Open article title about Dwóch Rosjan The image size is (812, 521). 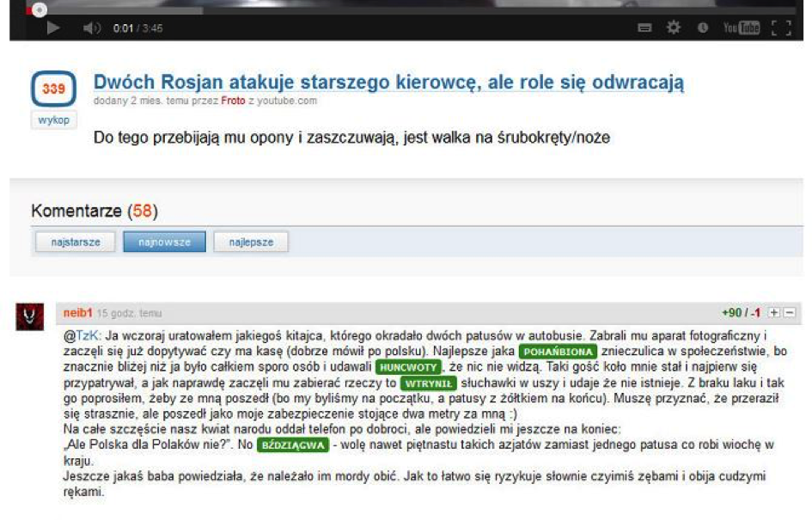point(388,83)
